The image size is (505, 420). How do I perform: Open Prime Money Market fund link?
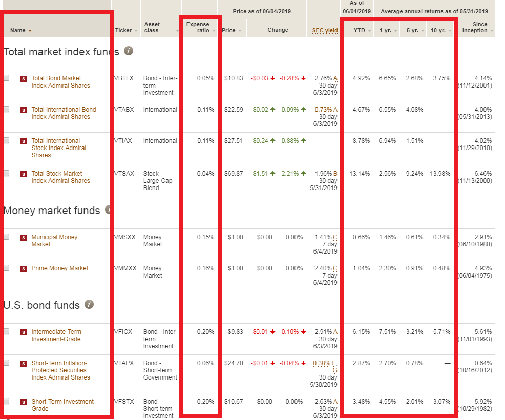point(59,268)
